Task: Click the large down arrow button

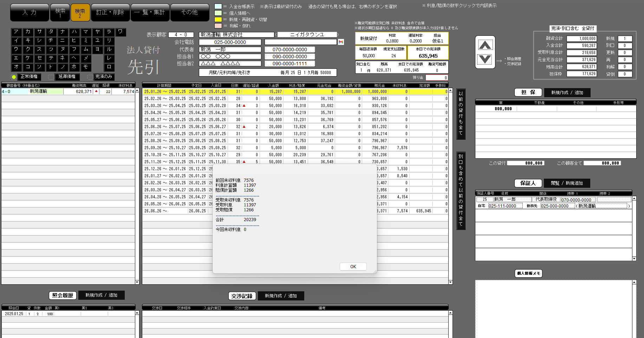Action: pyautogui.click(x=485, y=59)
